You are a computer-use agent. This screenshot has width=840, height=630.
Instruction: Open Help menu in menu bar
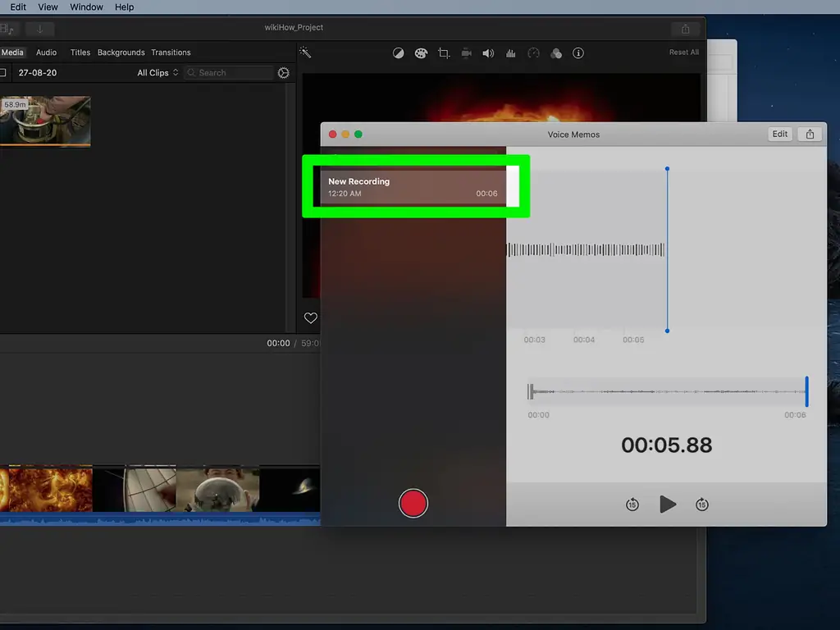pos(125,7)
